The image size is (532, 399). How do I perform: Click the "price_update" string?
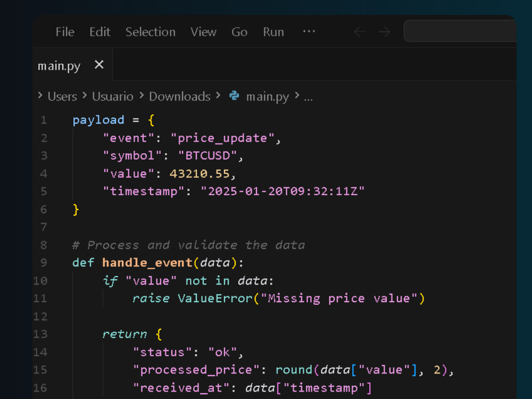[x=222, y=138]
